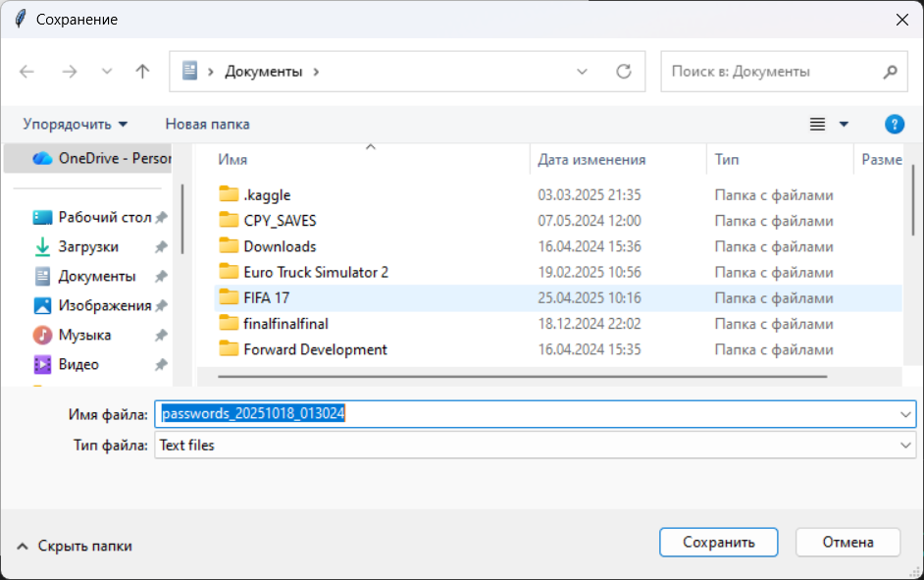Click the Back navigation arrow
This screenshot has width=924, height=580.
(x=27, y=72)
